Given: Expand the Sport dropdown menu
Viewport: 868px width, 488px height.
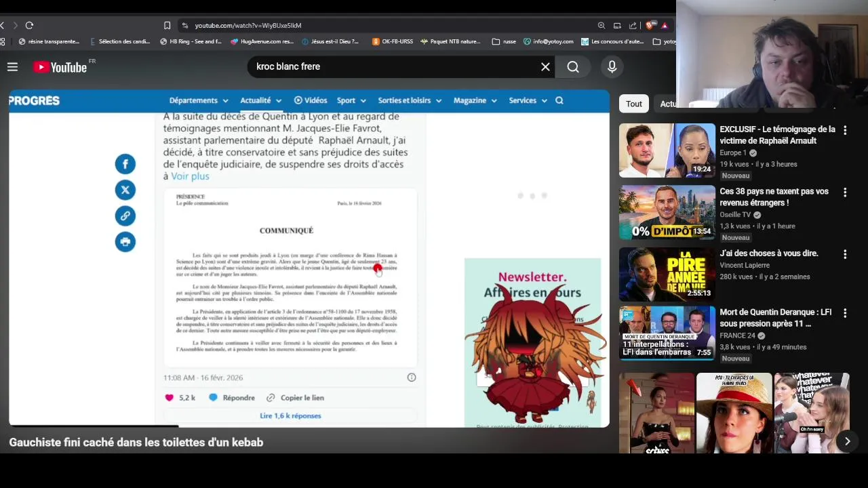Looking at the screenshot, I should click(351, 100).
